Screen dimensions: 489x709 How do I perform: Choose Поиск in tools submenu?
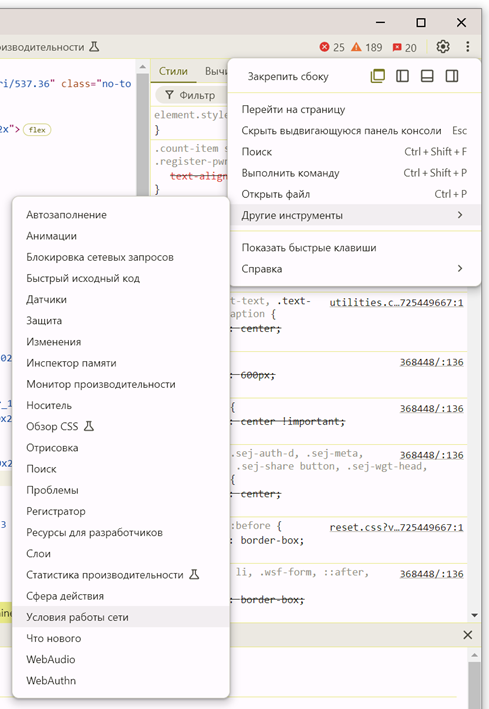121,469
